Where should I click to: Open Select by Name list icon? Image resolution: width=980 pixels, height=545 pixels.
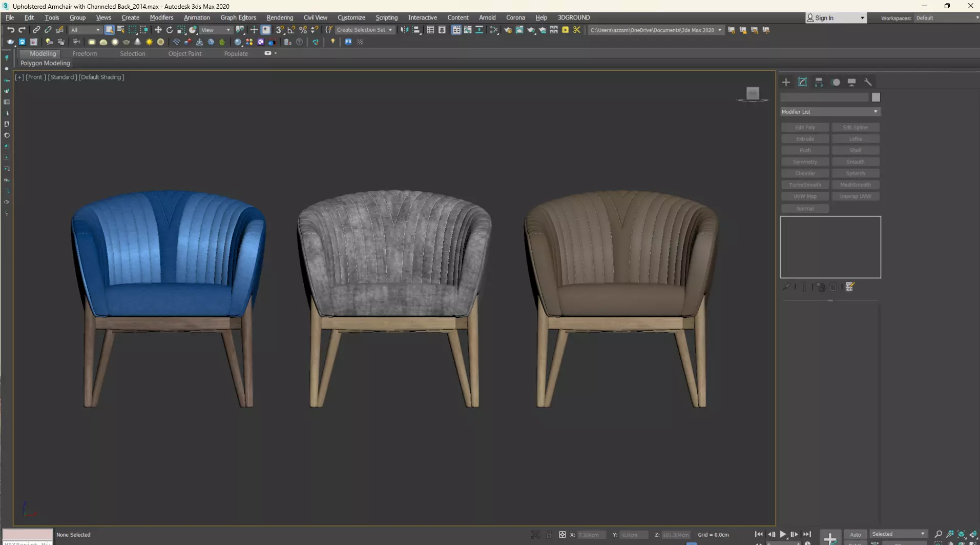click(x=121, y=30)
